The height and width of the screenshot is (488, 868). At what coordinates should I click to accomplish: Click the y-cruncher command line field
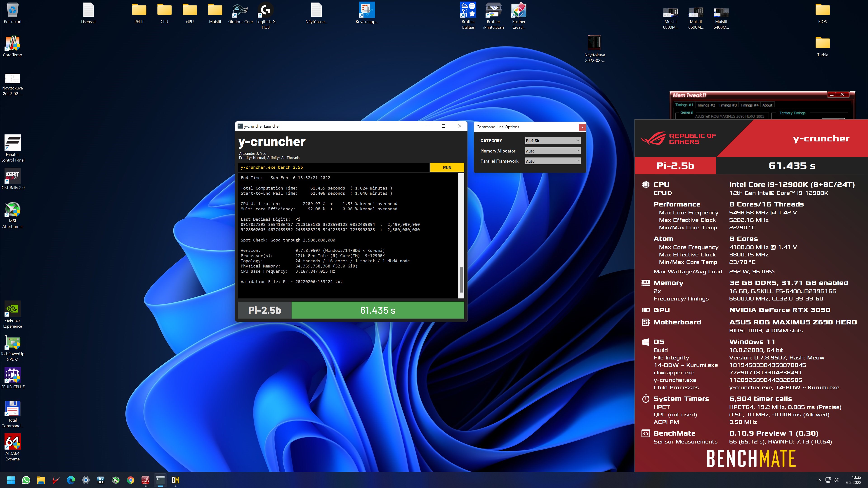333,167
